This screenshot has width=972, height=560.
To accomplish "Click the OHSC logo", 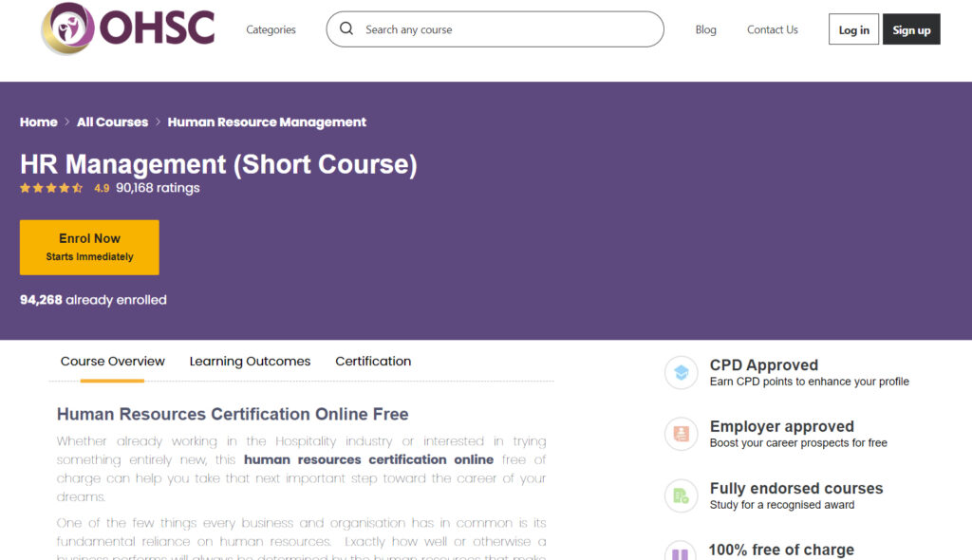I will point(128,28).
